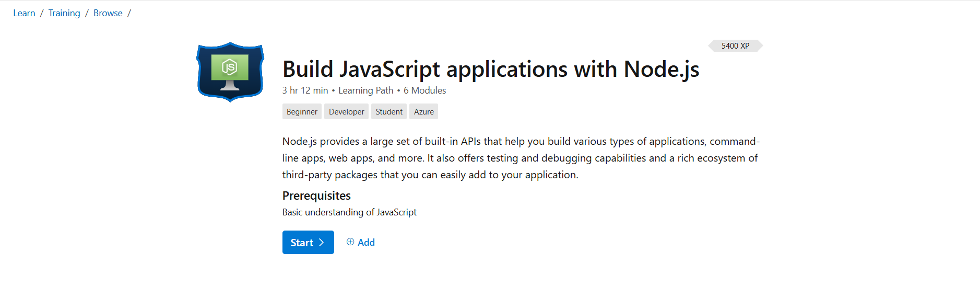Screen dimensions: 980x298
Task: Click the "3 hr 12 min" duration text
Action: tap(305, 90)
